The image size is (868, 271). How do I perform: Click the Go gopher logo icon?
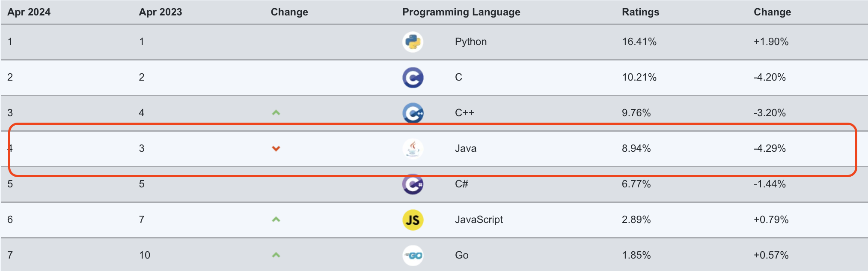tap(413, 256)
